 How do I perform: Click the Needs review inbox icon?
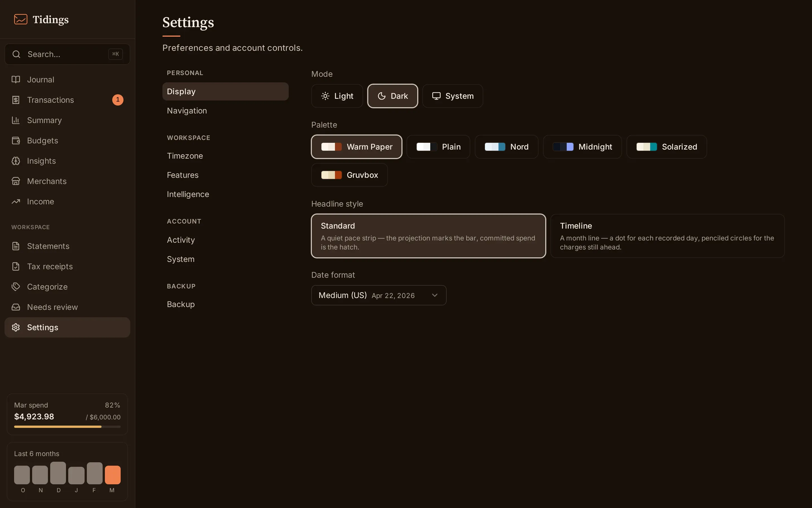16,307
